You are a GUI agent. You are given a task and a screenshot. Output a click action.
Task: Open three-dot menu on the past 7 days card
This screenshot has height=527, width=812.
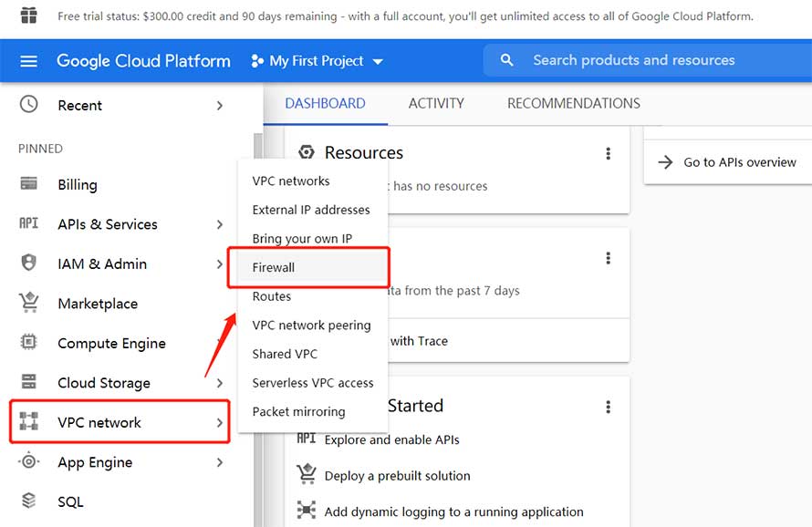click(608, 258)
